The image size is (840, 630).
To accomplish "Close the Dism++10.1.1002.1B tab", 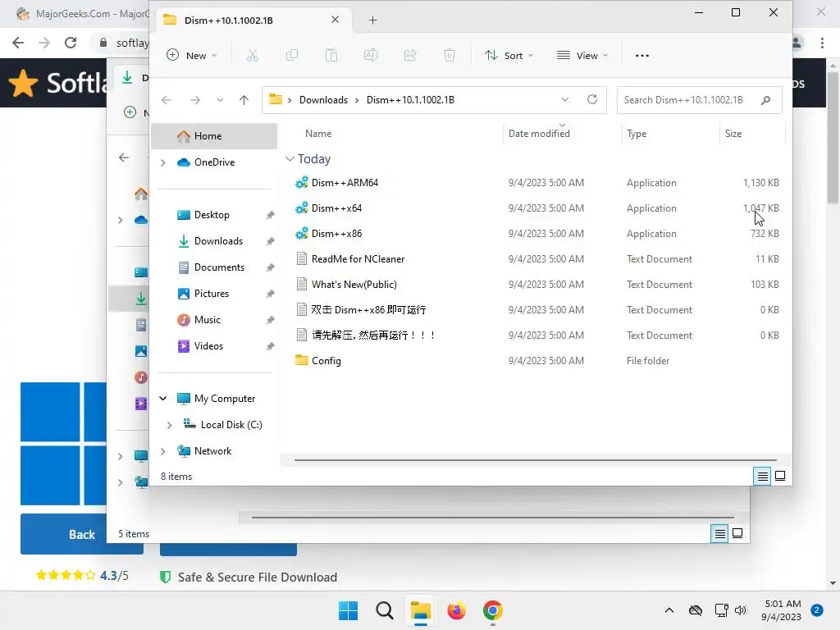I will pyautogui.click(x=336, y=20).
